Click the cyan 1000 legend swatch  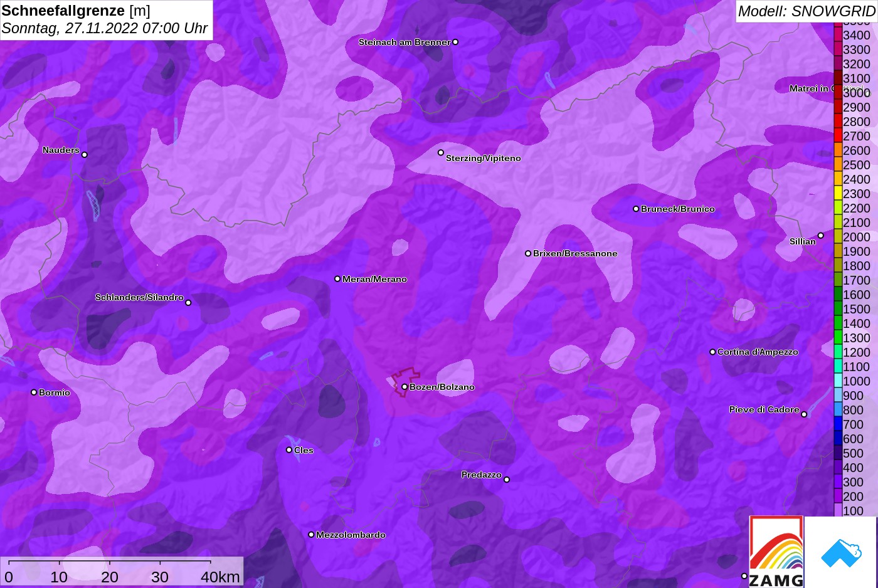(x=838, y=381)
